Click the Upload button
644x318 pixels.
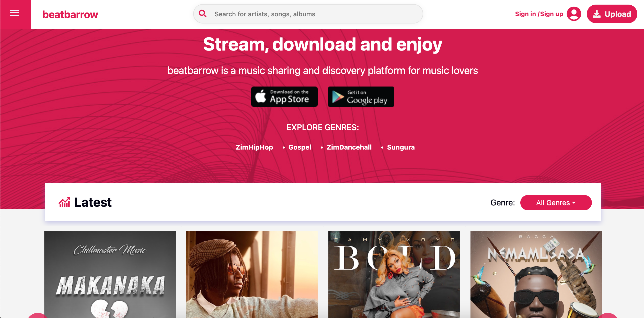click(x=612, y=14)
